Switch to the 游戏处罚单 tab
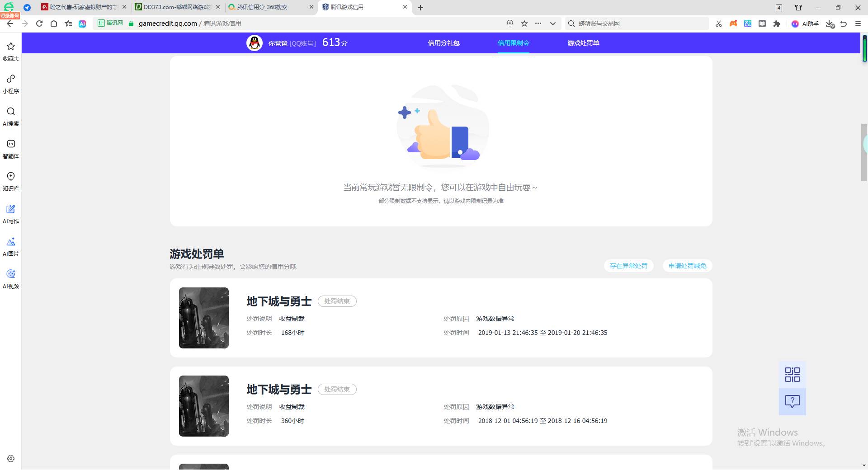The image size is (868, 470). coord(583,43)
